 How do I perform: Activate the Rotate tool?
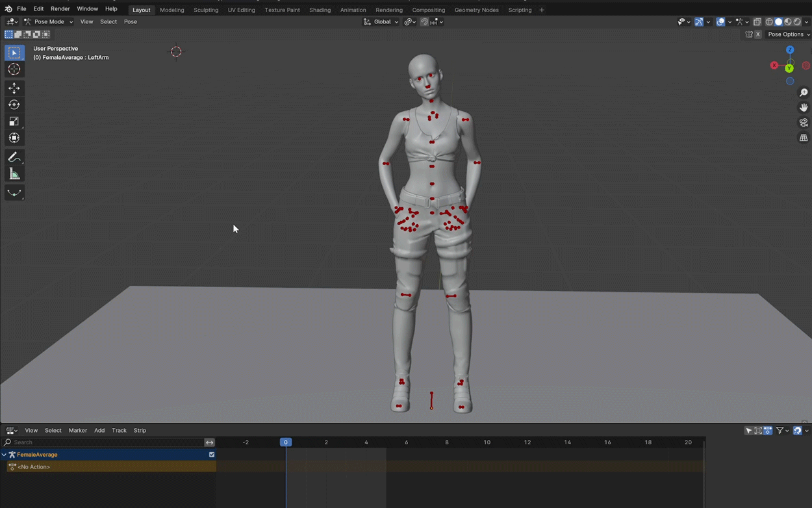(14, 105)
